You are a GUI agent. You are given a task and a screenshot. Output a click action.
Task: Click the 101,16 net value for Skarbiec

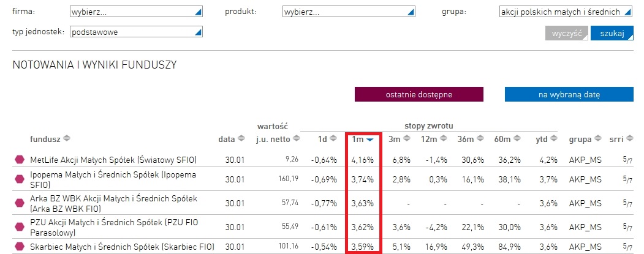coord(288,246)
